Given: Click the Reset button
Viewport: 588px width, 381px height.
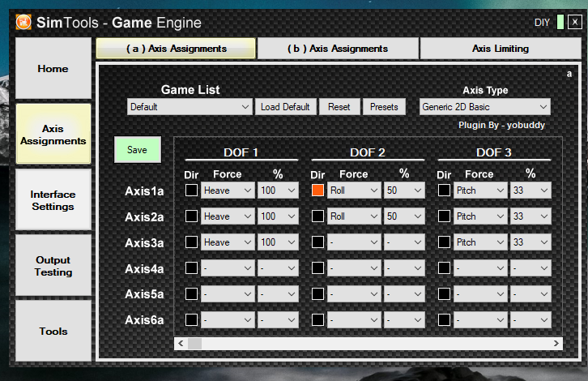Looking at the screenshot, I should point(339,107).
